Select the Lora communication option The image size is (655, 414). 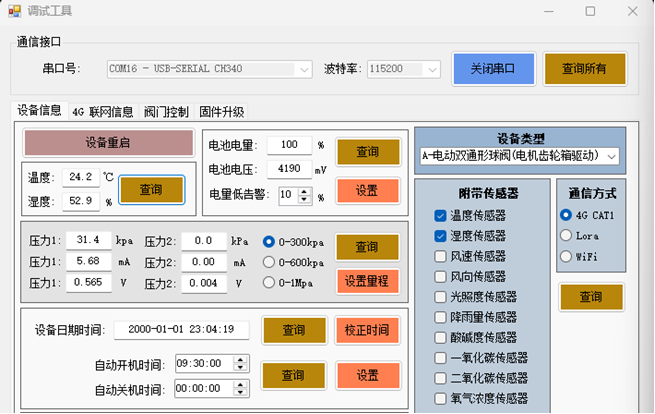click(566, 235)
